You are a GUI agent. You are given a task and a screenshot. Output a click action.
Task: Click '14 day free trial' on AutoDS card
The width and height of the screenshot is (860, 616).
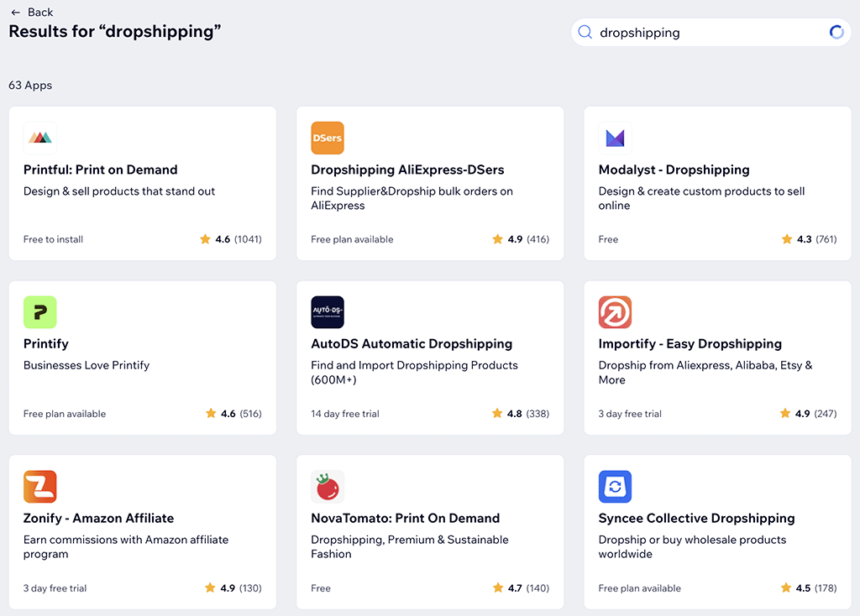(345, 414)
